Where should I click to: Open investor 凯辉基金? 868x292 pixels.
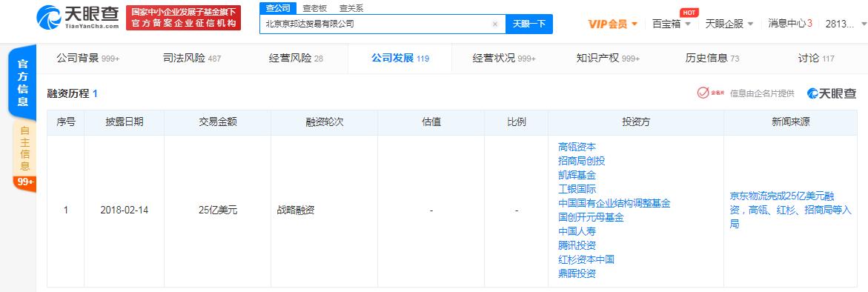[577, 175]
